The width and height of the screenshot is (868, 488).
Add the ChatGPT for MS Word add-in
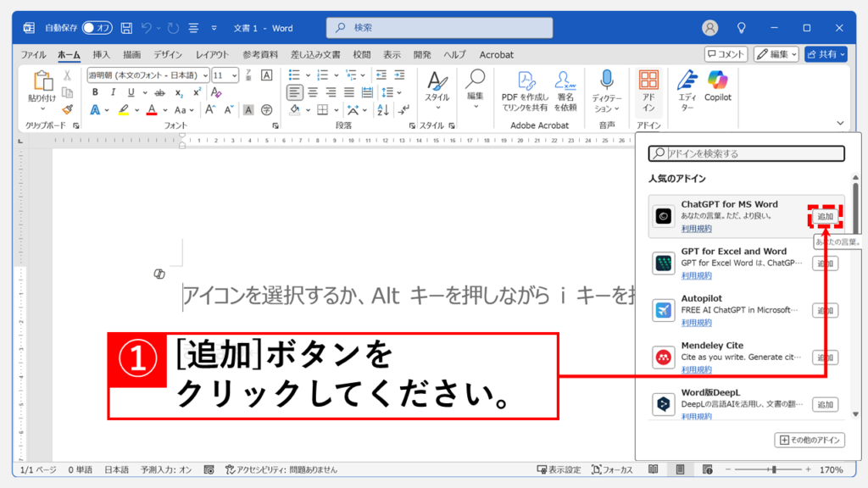coord(825,216)
